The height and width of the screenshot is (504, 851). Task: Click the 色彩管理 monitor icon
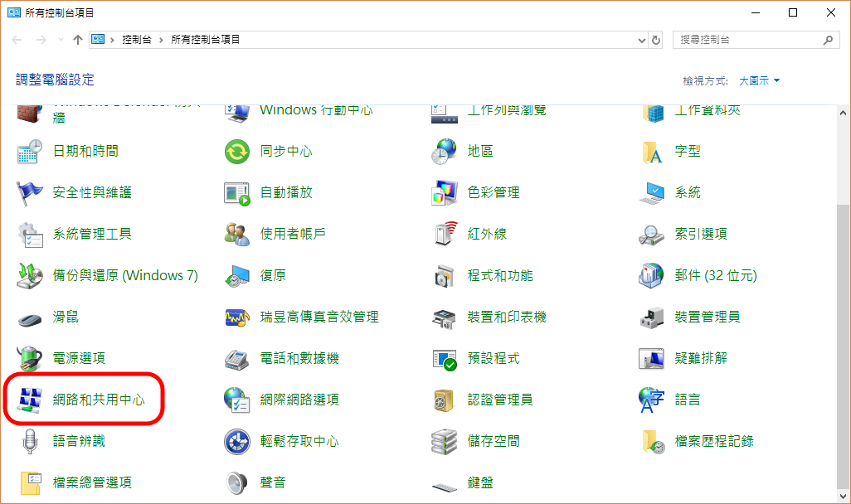(x=445, y=192)
